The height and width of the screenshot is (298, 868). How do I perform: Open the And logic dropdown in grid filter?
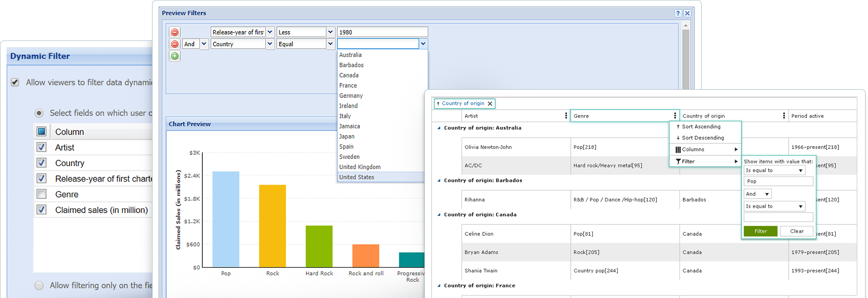[757, 194]
